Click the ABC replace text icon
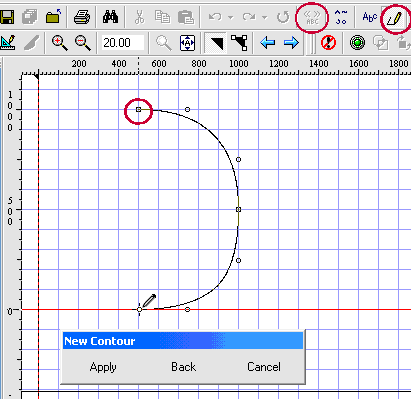411x399 pixels. 312,18
